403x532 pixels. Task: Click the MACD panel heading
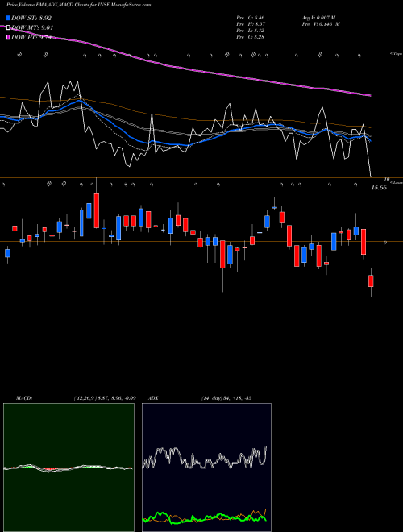(24, 398)
